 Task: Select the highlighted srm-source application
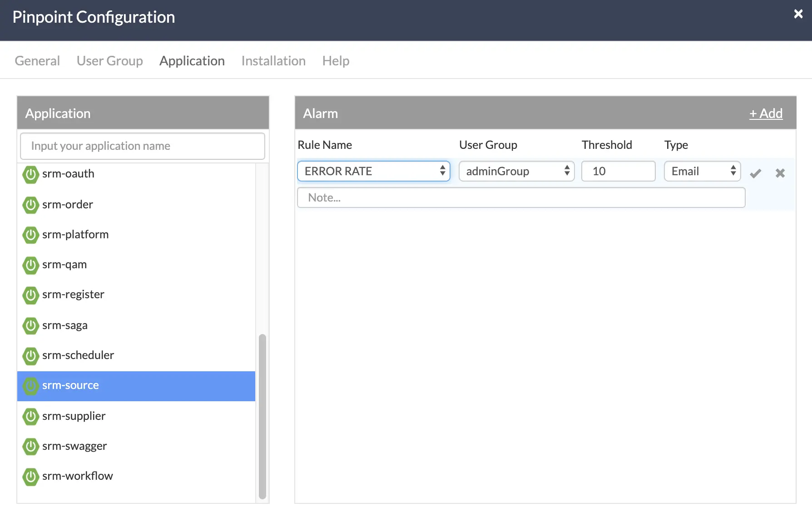click(136, 386)
